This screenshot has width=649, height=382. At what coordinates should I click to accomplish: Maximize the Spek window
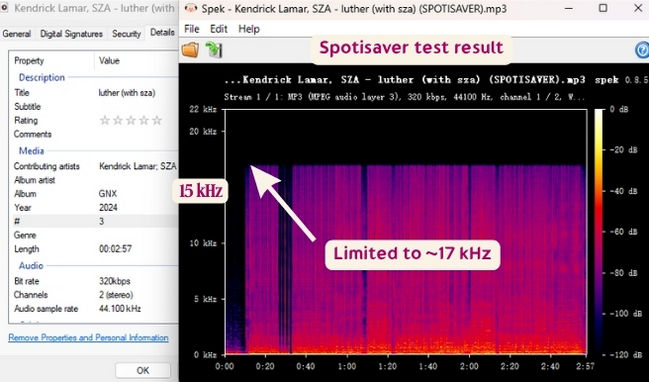(x=603, y=8)
